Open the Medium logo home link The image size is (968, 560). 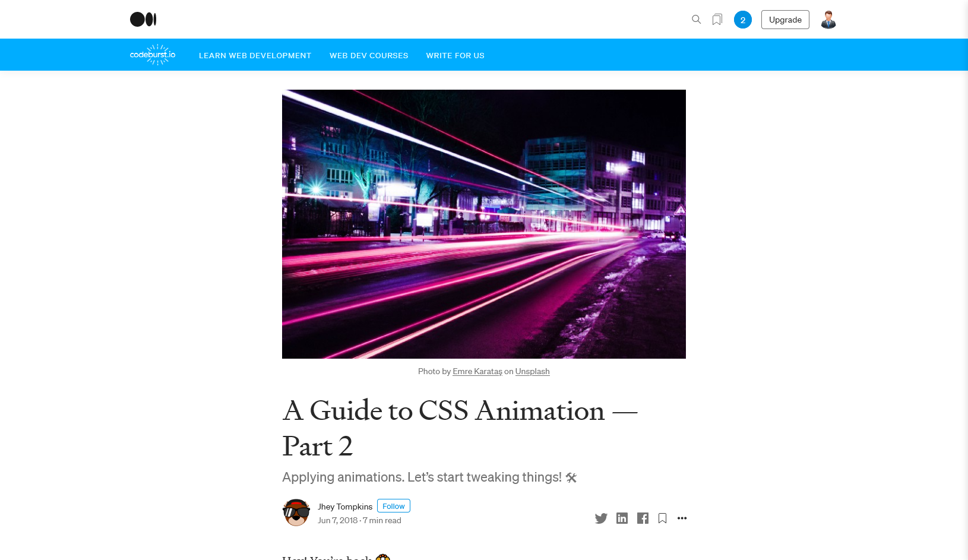tap(143, 20)
